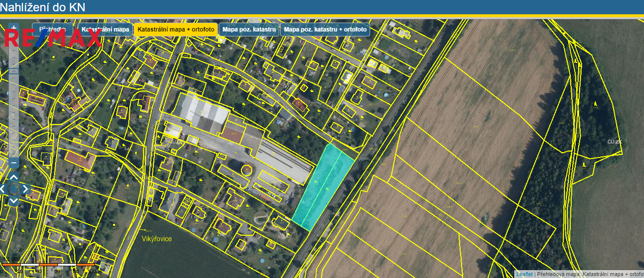Click the round building with yellow circle outline
The image size is (644, 278).
pyautogui.click(x=246, y=170)
